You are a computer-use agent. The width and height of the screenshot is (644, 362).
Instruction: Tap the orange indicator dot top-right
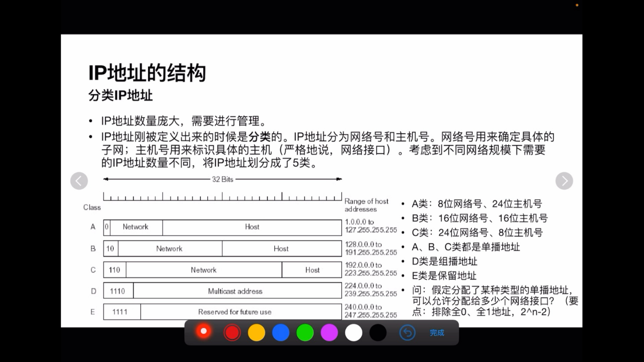pyautogui.click(x=577, y=5)
